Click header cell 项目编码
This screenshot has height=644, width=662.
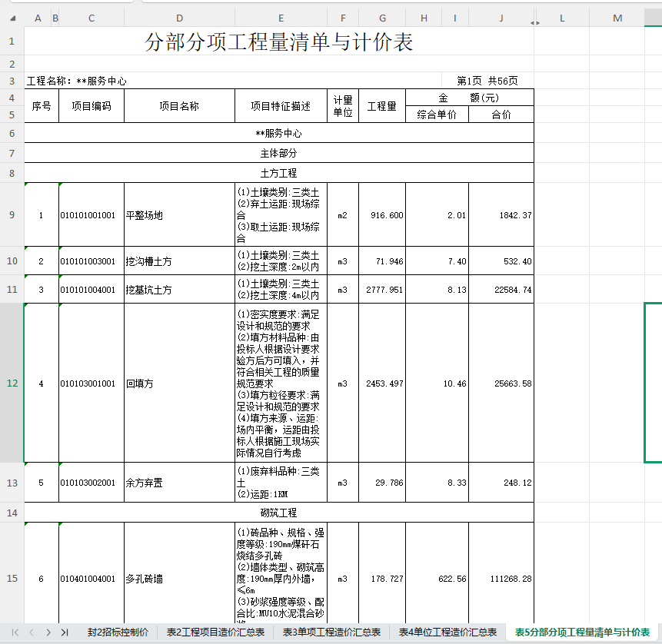[91, 106]
